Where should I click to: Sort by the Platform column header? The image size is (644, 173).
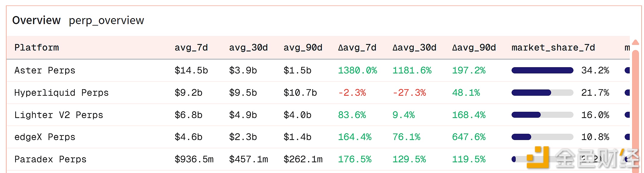click(x=37, y=48)
